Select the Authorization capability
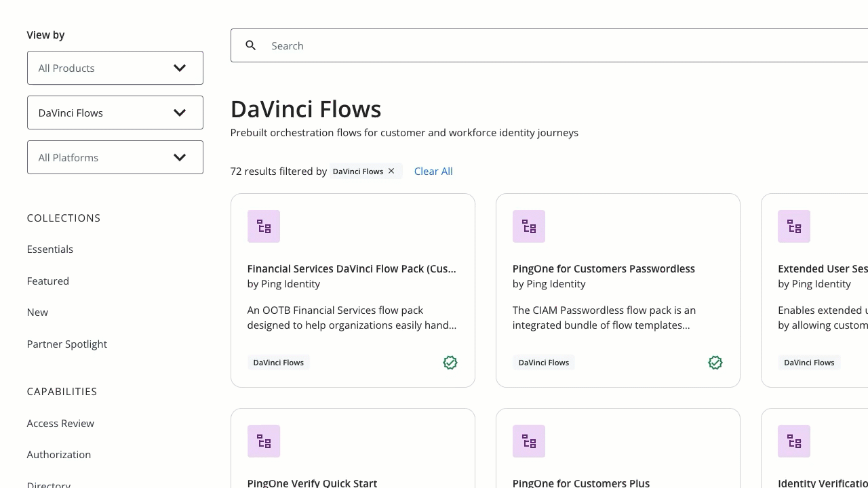This screenshot has width=868, height=488. 59,454
